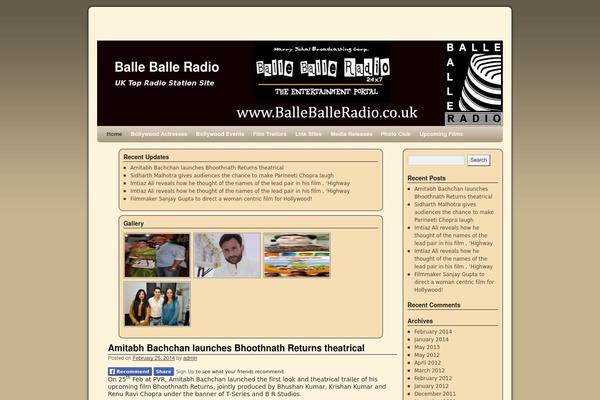
Task: Open the Amitabh Bachchan launches Bhoothnath post title
Action: [236, 348]
